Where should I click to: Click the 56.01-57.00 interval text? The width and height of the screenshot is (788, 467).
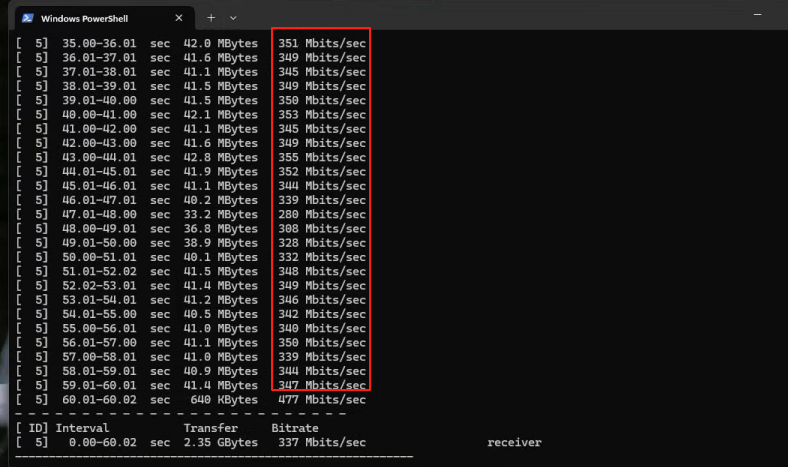[99, 342]
